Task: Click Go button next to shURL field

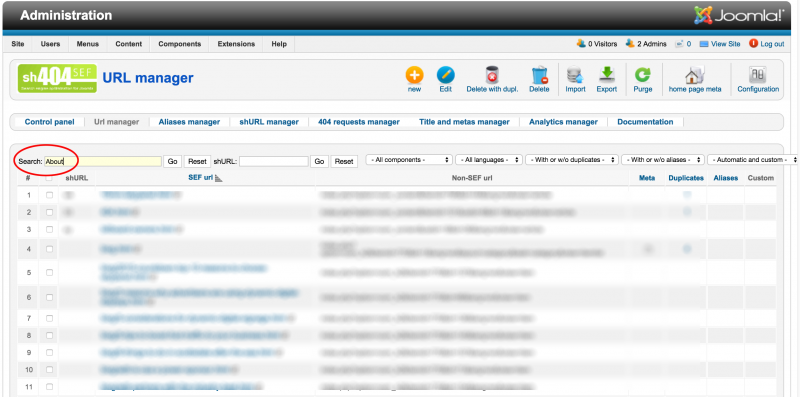Action: pyautogui.click(x=319, y=161)
